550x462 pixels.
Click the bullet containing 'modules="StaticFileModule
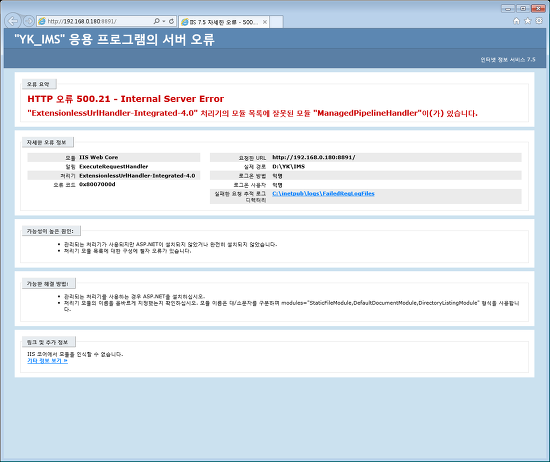coord(291,306)
